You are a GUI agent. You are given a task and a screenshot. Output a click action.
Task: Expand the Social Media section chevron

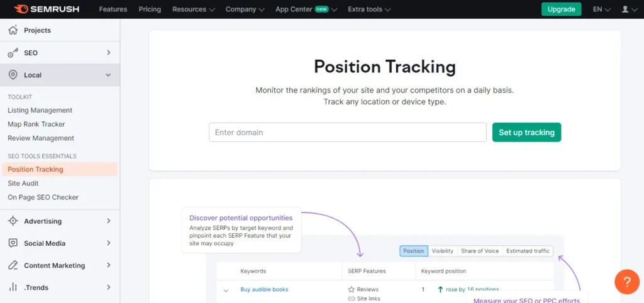coord(108,243)
